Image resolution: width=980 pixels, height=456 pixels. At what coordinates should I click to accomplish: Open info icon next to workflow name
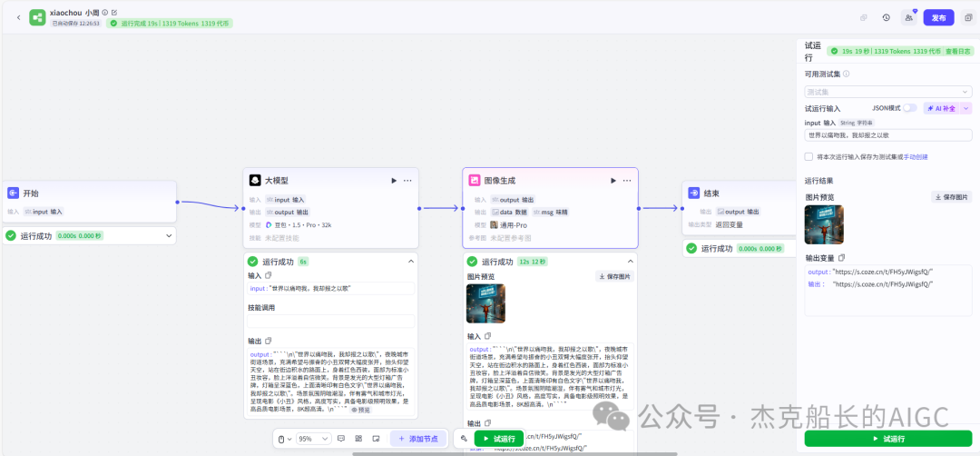(x=105, y=13)
